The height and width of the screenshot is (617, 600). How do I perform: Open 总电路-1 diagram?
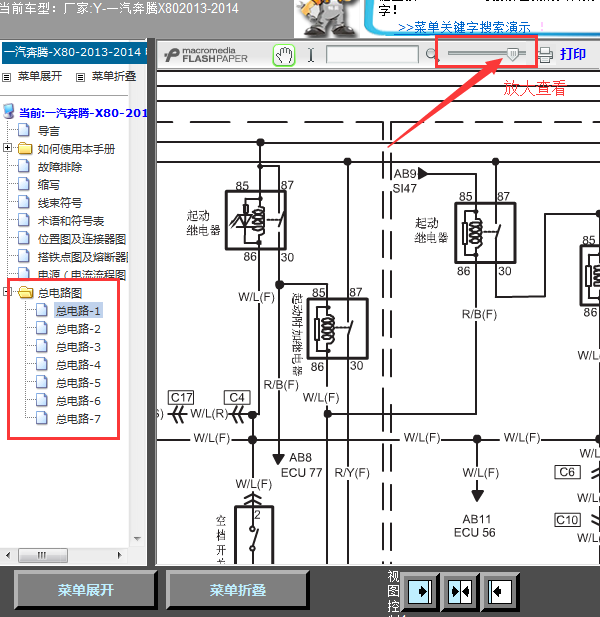(78, 311)
